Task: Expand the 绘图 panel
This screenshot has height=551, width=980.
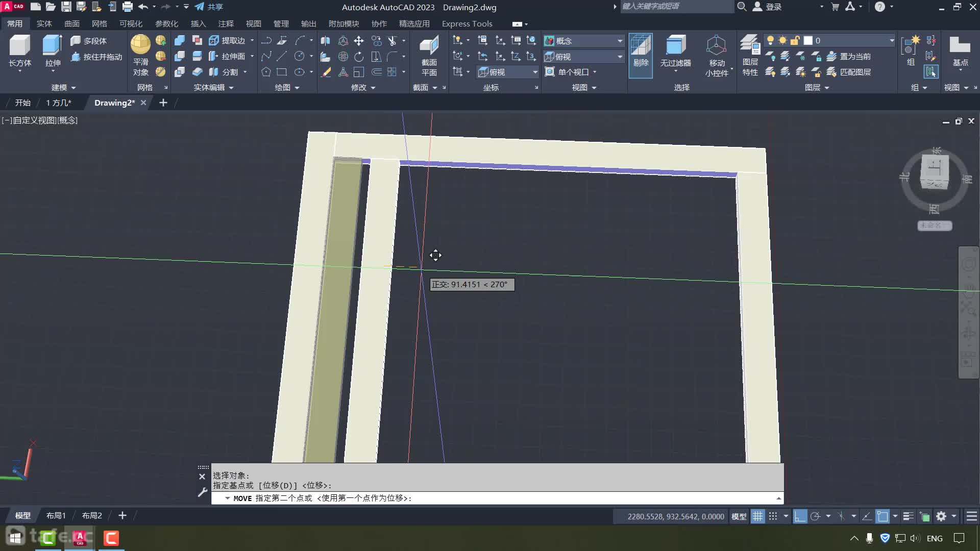Action: (287, 87)
